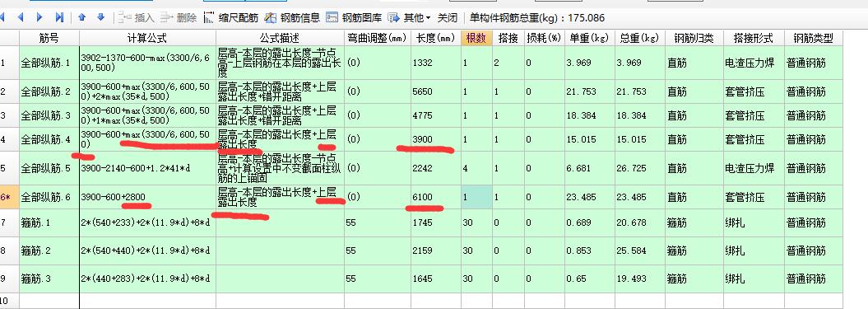Image resolution: width=868 pixels, height=309 pixels.
Task: Click unit weight 23.485 in 单重 column
Action: [589, 197]
